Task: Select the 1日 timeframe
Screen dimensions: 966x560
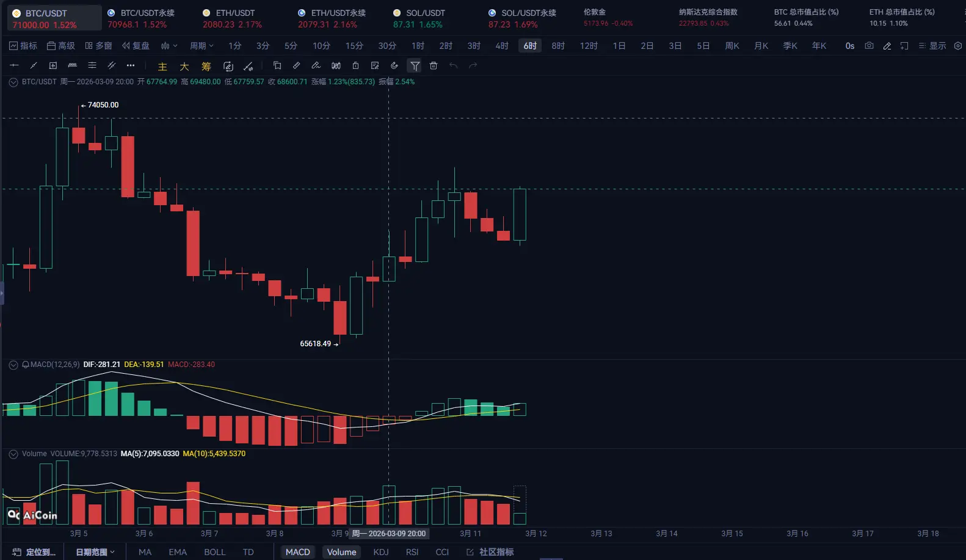Action: coord(619,46)
